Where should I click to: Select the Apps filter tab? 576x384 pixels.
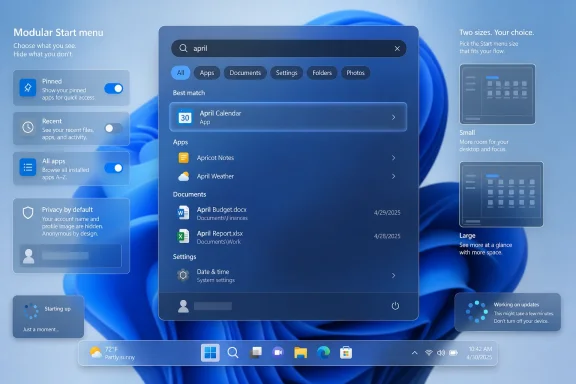pos(207,73)
